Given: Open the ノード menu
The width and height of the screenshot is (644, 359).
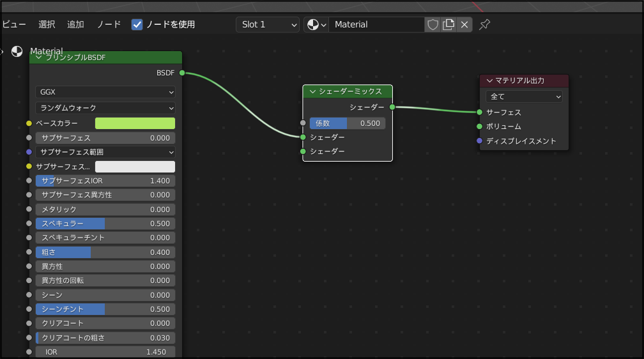Looking at the screenshot, I should click(x=109, y=25).
